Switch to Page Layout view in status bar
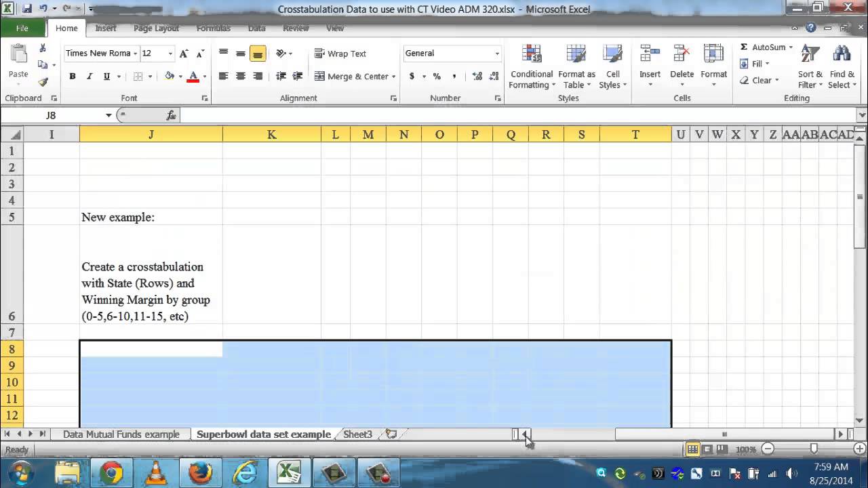The height and width of the screenshot is (488, 868). coord(707,449)
